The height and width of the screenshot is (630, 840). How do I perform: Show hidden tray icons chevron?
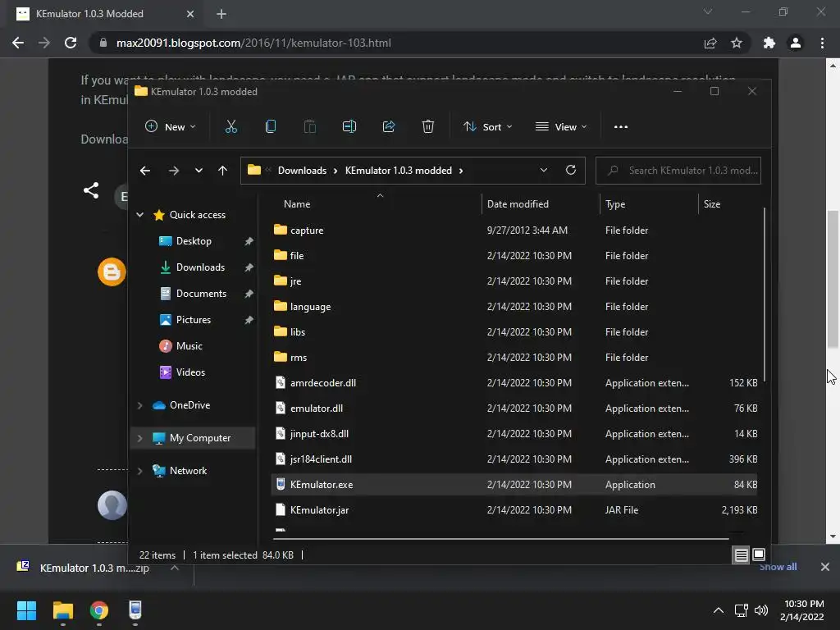pyautogui.click(x=719, y=610)
